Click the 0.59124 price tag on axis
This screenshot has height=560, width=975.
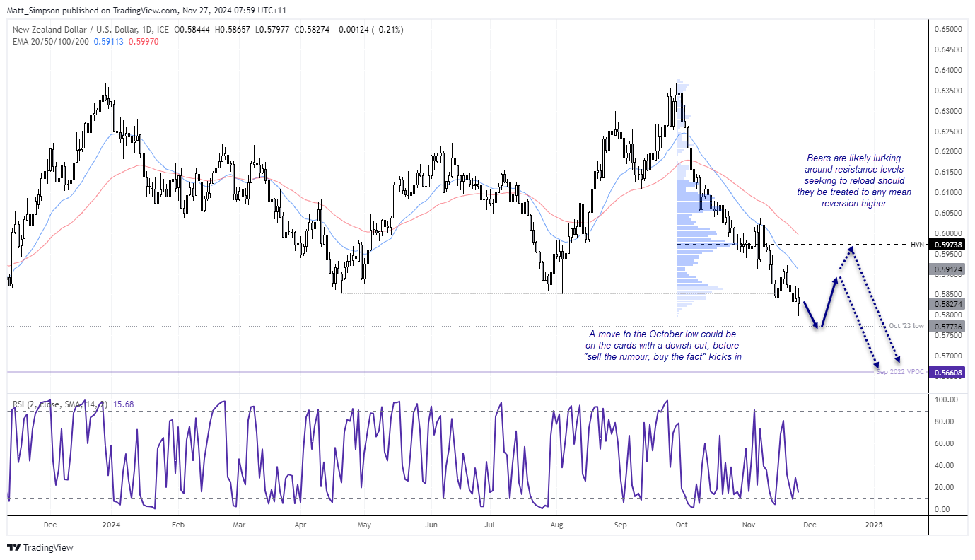point(947,269)
